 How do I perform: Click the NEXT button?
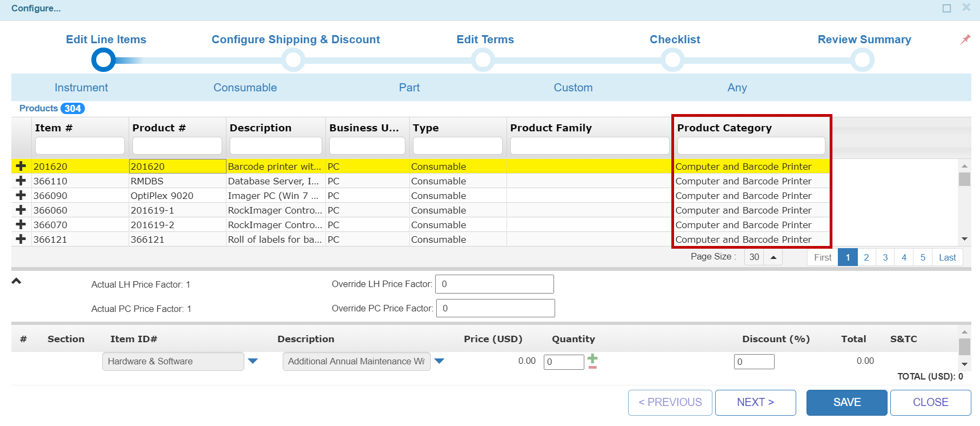coord(755,402)
